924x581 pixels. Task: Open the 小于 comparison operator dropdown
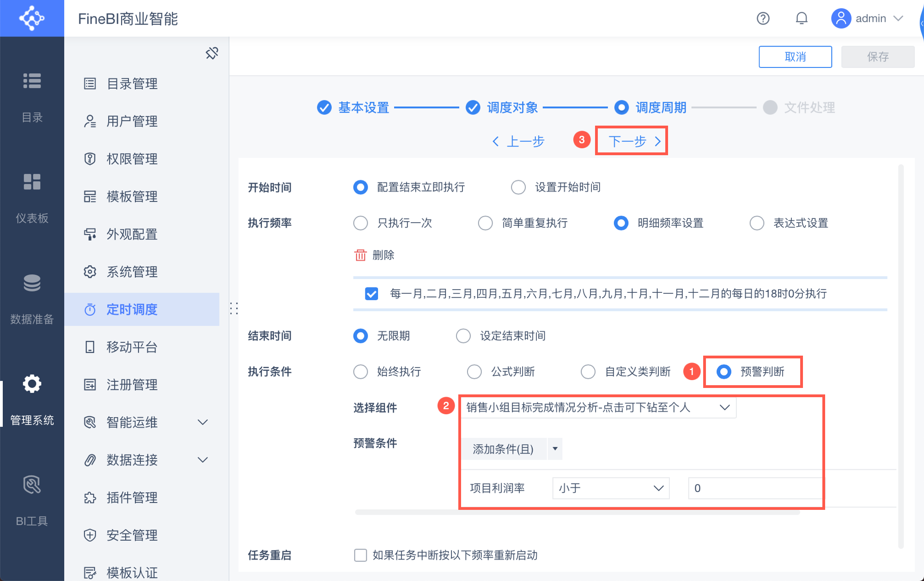coord(610,488)
